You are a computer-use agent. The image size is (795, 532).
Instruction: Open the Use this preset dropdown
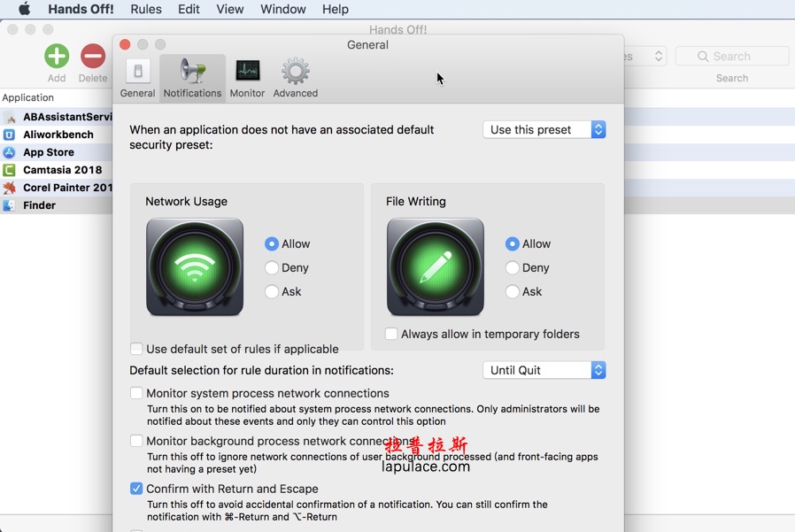[544, 130]
